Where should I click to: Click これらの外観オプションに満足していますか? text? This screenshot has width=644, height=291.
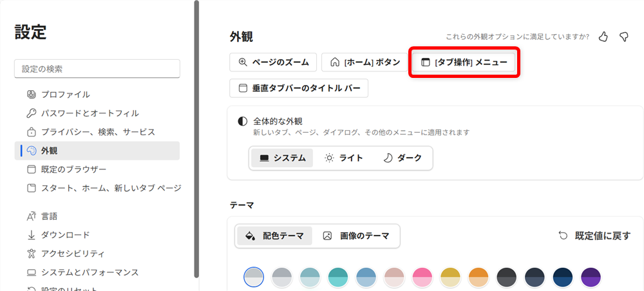518,37
